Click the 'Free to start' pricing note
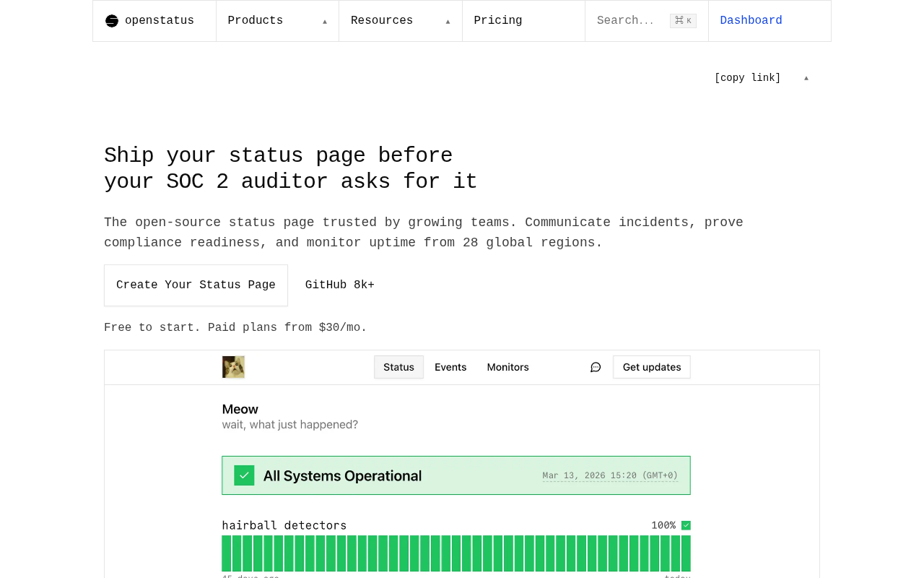The image size is (924, 578). coord(235,328)
